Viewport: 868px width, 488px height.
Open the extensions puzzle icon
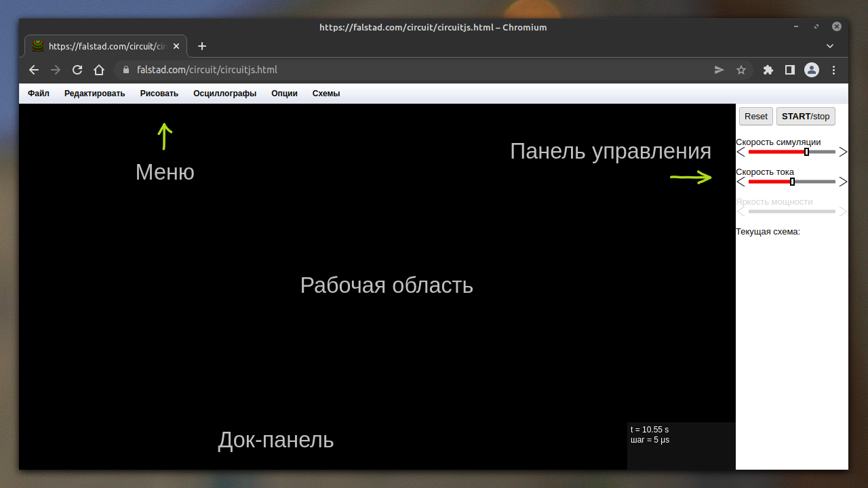coord(768,70)
